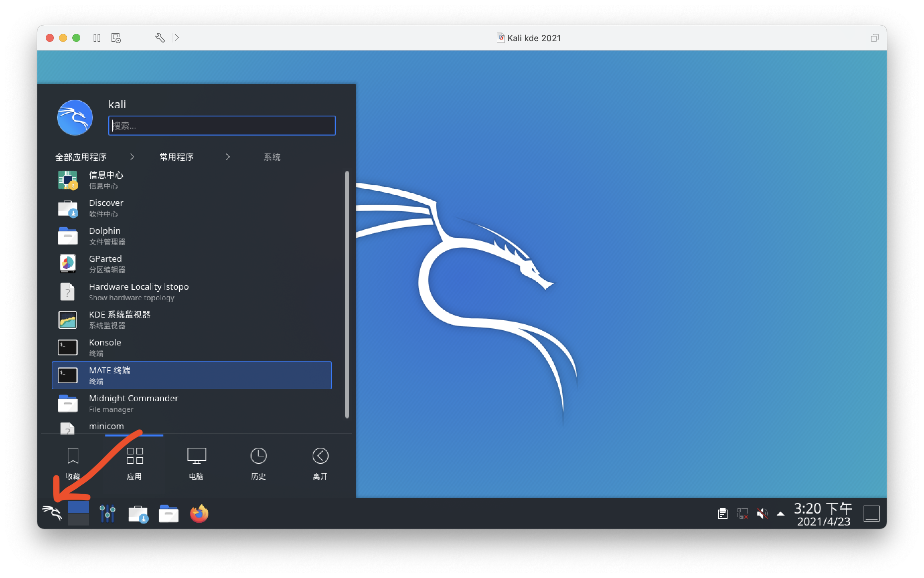
Task: Go to 常用程序 breadcrumb
Action: [x=176, y=157]
